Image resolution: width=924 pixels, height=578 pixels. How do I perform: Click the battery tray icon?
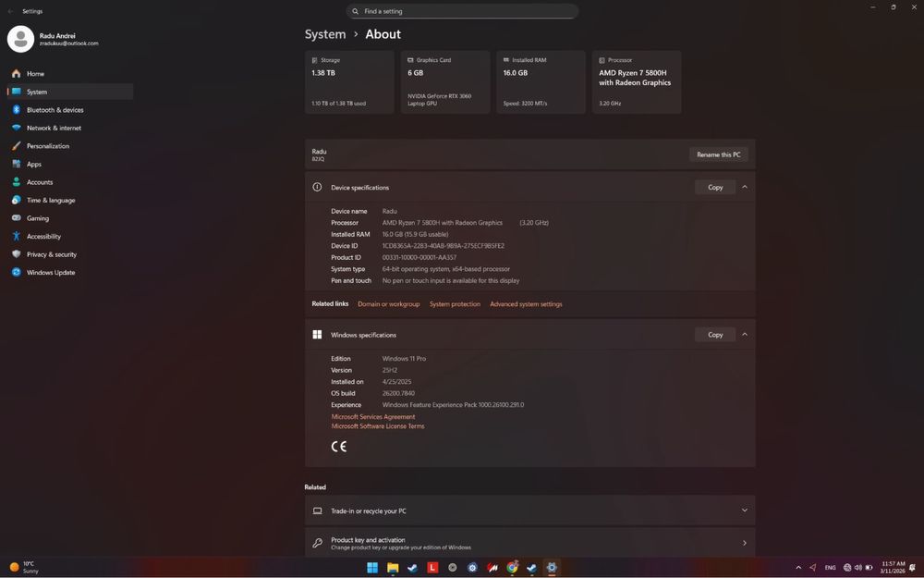click(x=869, y=568)
